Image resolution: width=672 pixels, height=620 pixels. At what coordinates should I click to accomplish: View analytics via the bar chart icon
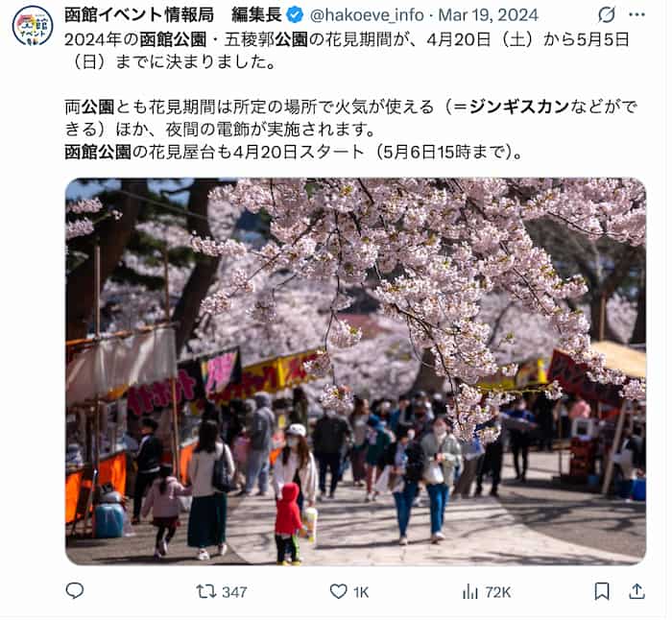pyautogui.click(x=470, y=592)
